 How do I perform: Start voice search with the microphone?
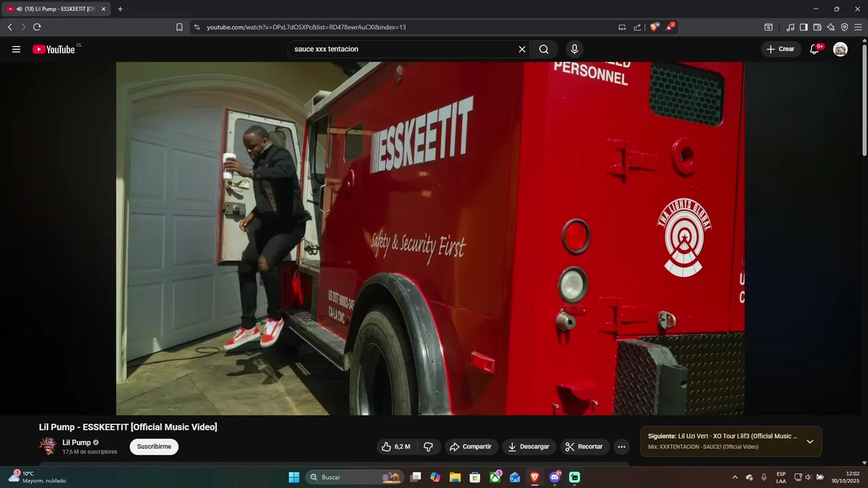(574, 49)
